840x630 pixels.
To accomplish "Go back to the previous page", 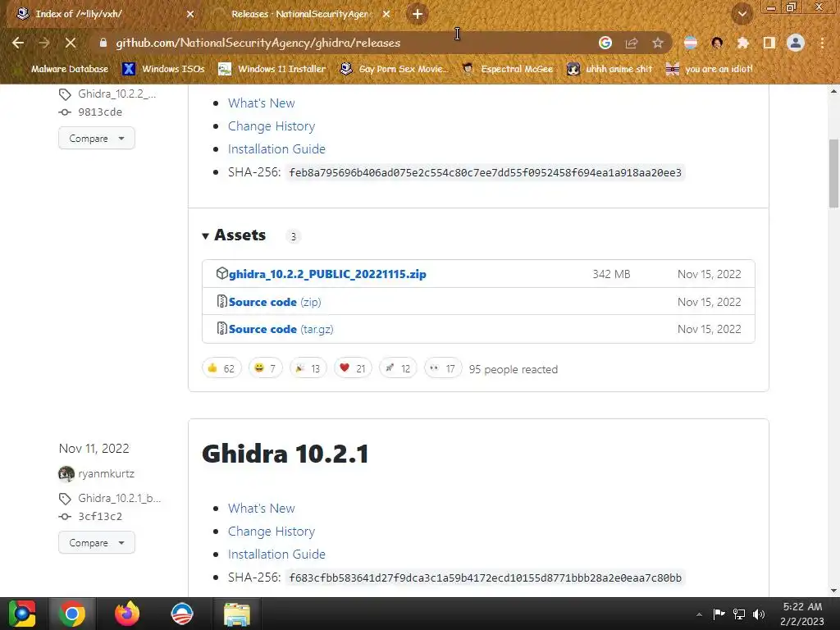I will pyautogui.click(x=18, y=43).
